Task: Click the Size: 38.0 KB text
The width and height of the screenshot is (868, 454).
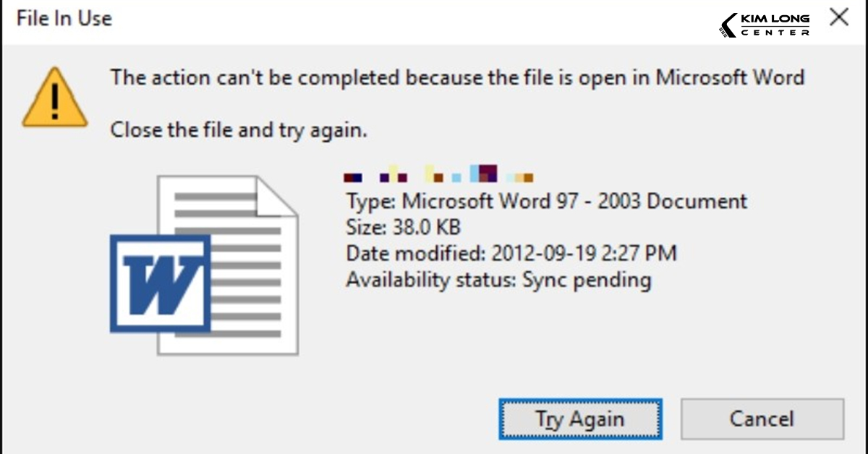Action: (x=405, y=227)
